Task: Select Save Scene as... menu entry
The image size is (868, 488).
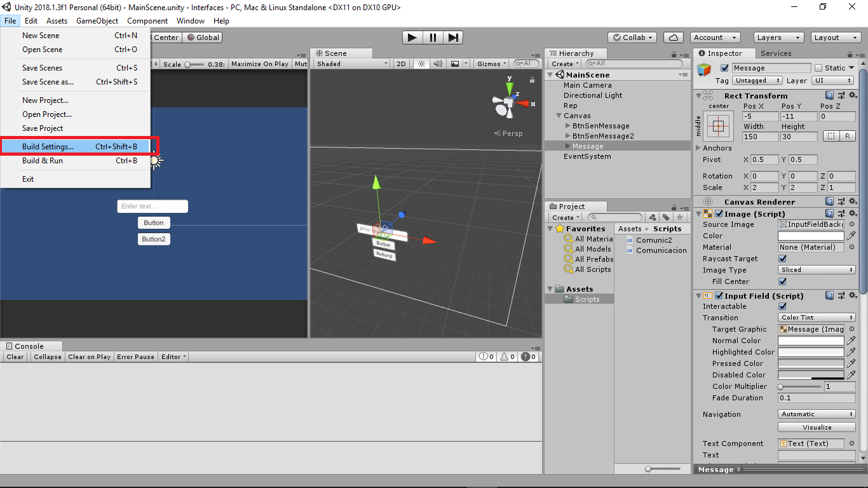Action: (x=75, y=82)
